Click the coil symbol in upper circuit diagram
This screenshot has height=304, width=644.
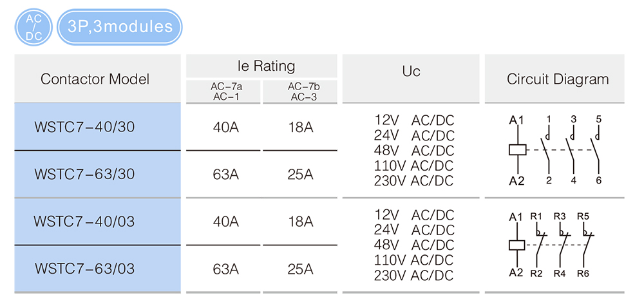(x=517, y=150)
